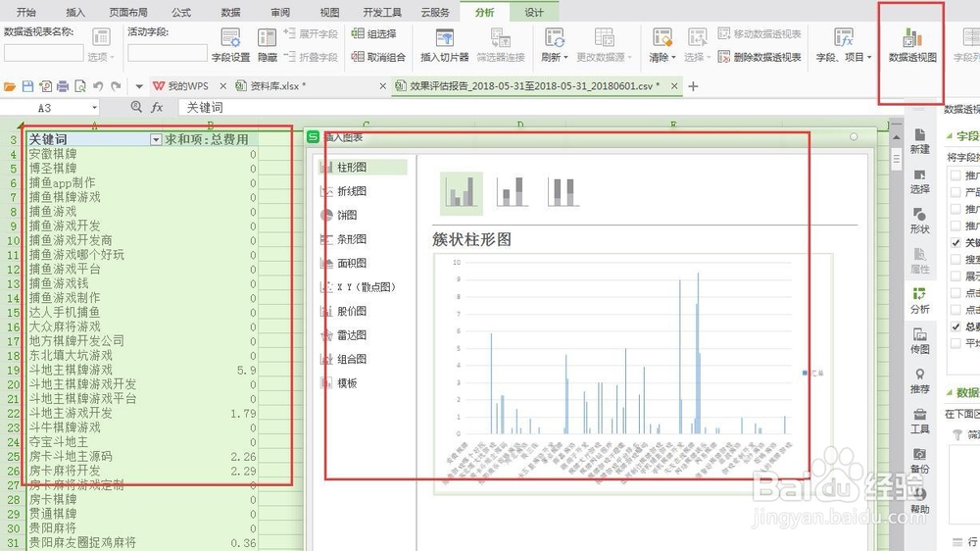980x551 pixels.
Task: Click 新建 (New) in the right sidebar
Action: pos(920,141)
